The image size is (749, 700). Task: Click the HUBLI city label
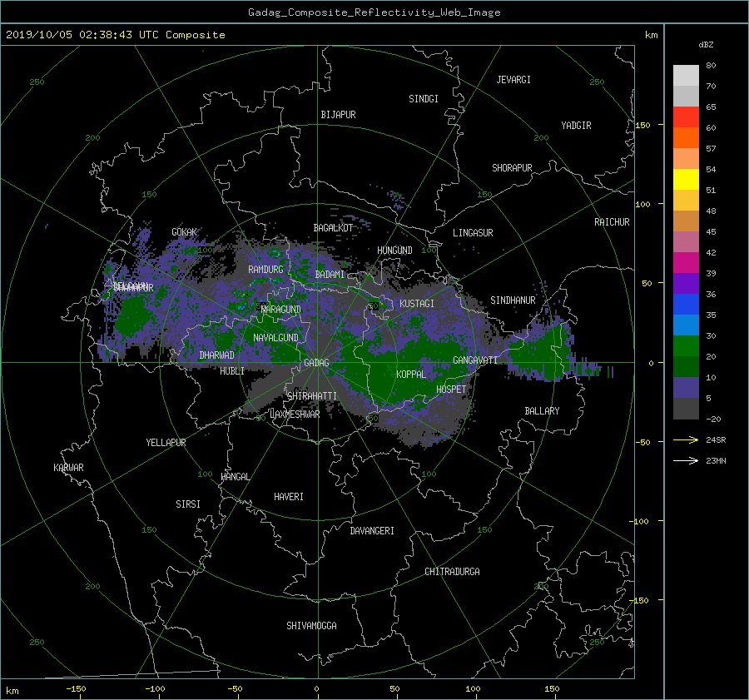tap(232, 371)
